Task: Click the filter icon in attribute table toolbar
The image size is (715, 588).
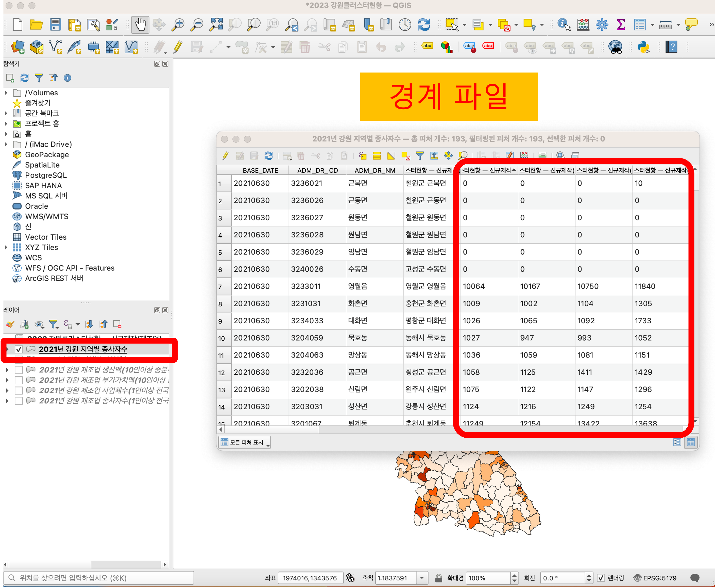Action: coord(420,156)
